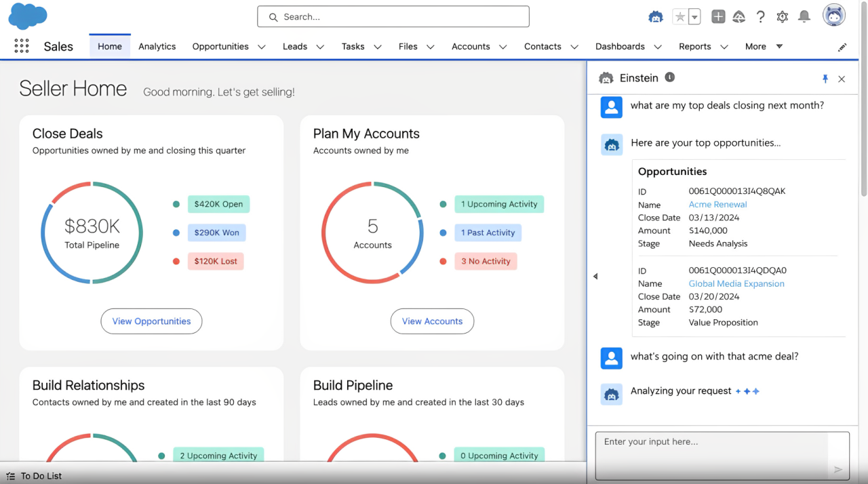Open the Dashboards tab
868x484 pixels.
pos(620,46)
